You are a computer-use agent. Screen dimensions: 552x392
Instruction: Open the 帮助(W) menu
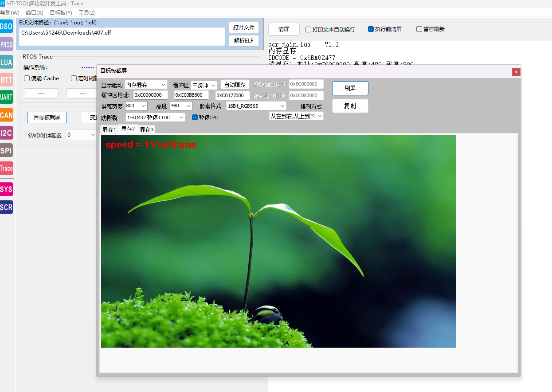(10, 13)
